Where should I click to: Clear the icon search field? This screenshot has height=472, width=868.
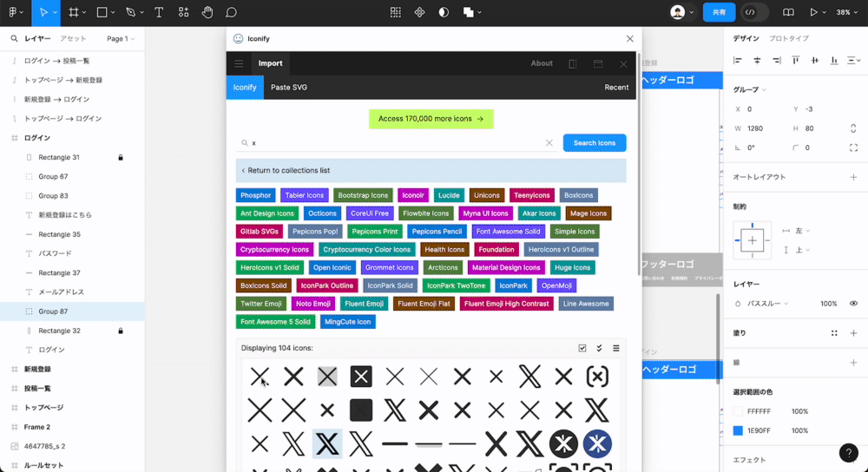[549, 143]
